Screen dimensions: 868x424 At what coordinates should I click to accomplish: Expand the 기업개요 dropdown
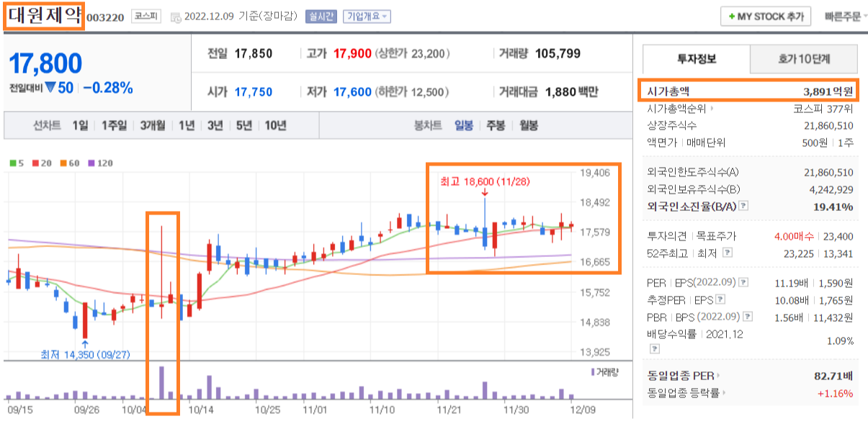coord(367,16)
